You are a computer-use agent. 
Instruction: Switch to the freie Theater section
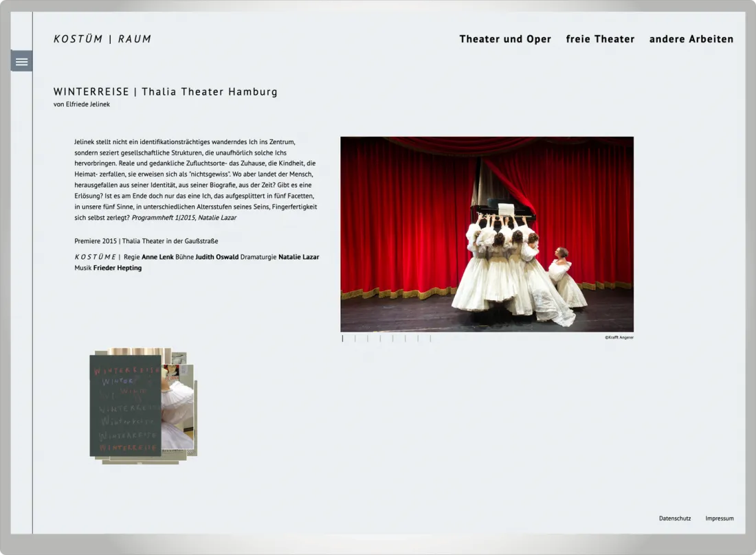pos(600,39)
